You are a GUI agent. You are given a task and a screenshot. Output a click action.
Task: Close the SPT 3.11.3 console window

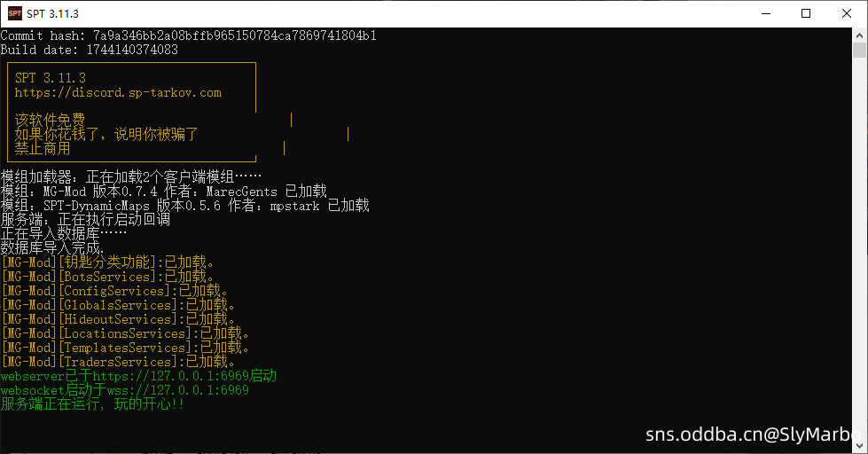[847, 13]
